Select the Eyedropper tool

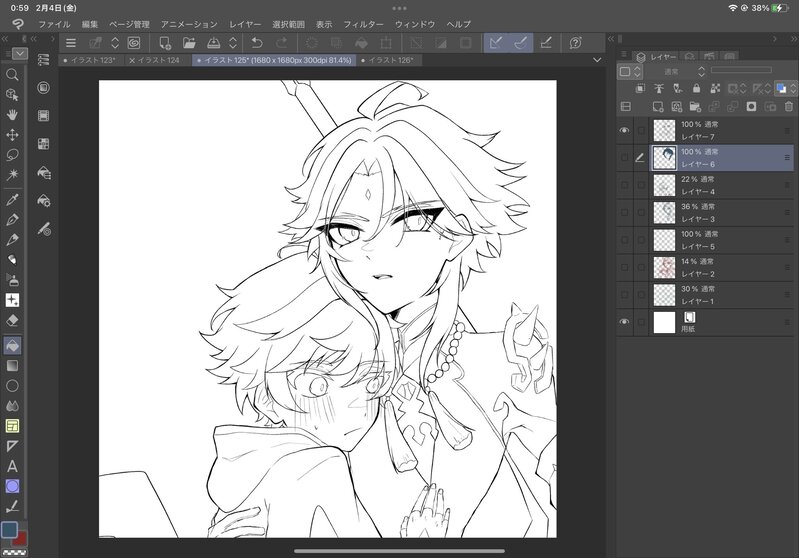pyautogui.click(x=12, y=199)
